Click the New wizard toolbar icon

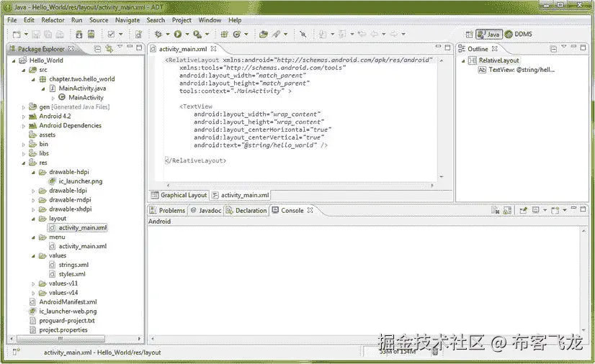coord(17,35)
